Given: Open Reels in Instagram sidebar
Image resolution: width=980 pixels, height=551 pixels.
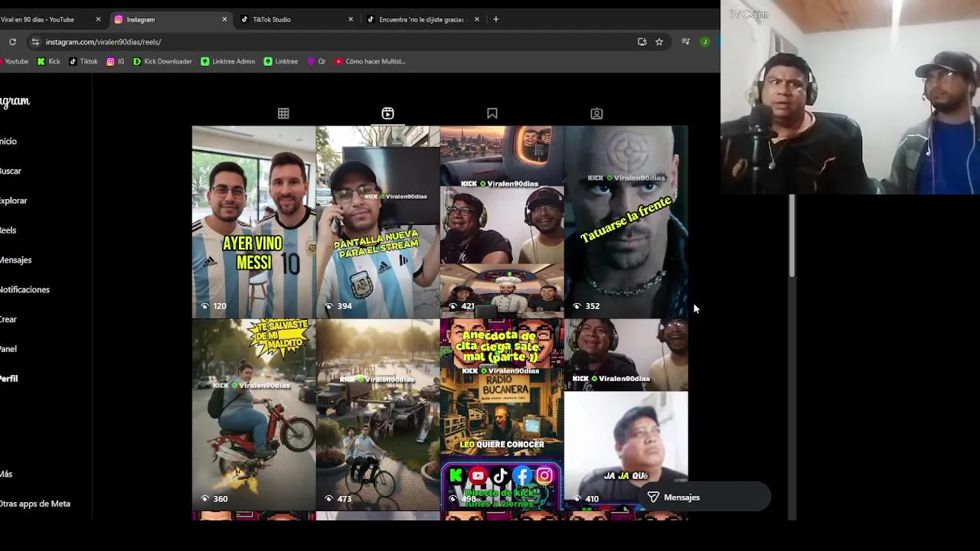Looking at the screenshot, I should pyautogui.click(x=9, y=230).
